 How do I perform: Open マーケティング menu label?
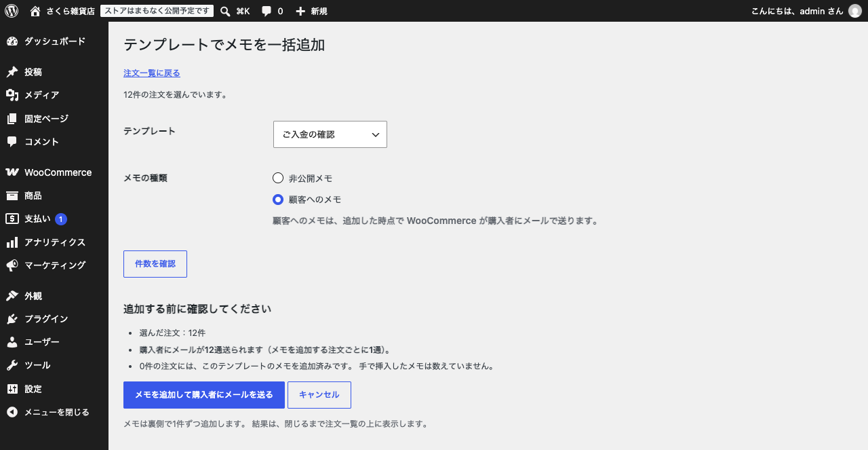pos(55,265)
